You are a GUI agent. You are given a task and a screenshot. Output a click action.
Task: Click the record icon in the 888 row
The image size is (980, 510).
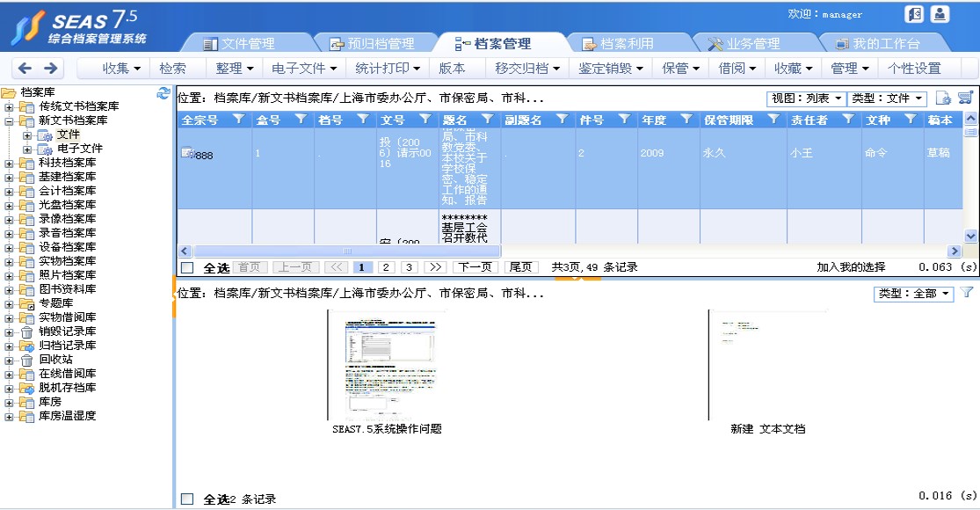click(x=187, y=152)
